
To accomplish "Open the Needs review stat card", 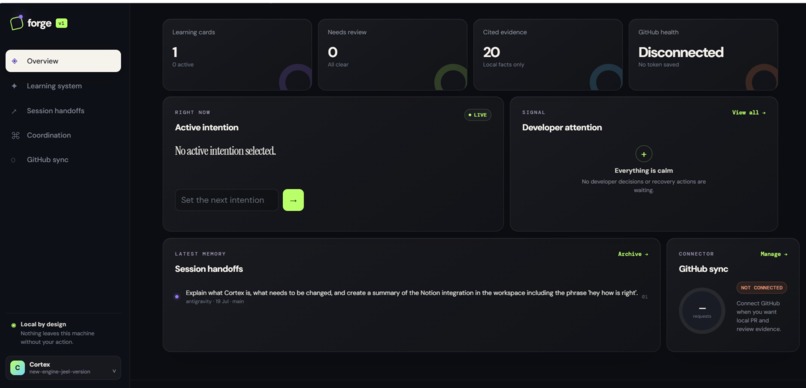I will 392,55.
